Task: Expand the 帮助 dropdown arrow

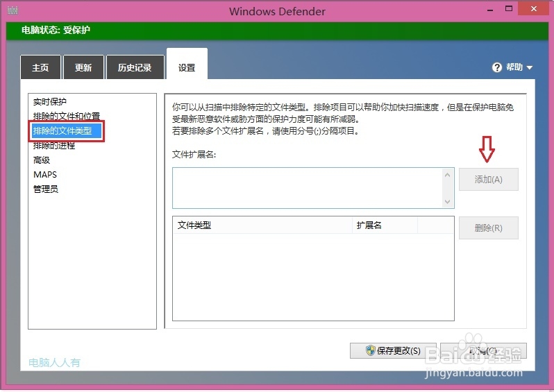Action: pyautogui.click(x=529, y=67)
